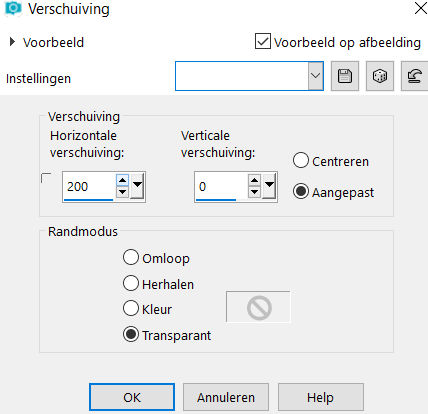The height and width of the screenshot is (414, 428).
Task: Select the Kleur edge mode
Action: (131, 308)
